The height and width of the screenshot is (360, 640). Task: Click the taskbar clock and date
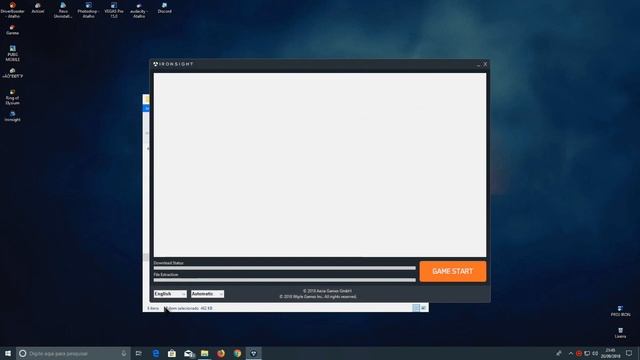[610, 353]
